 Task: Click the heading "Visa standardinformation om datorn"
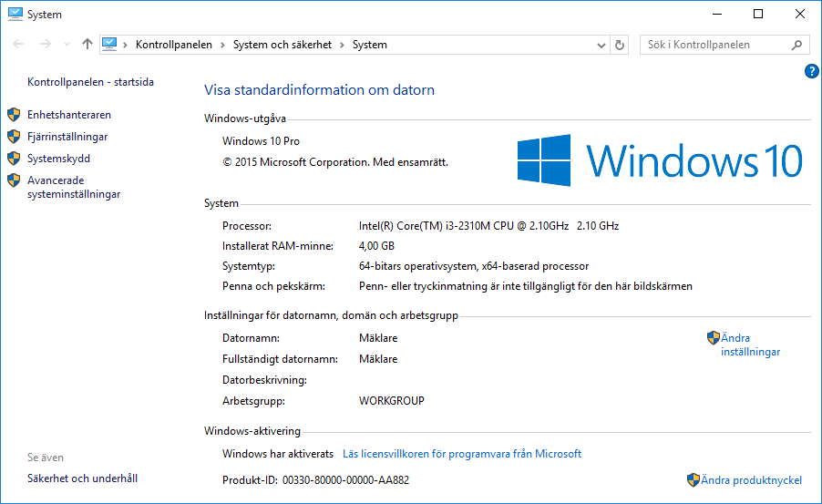click(x=319, y=89)
